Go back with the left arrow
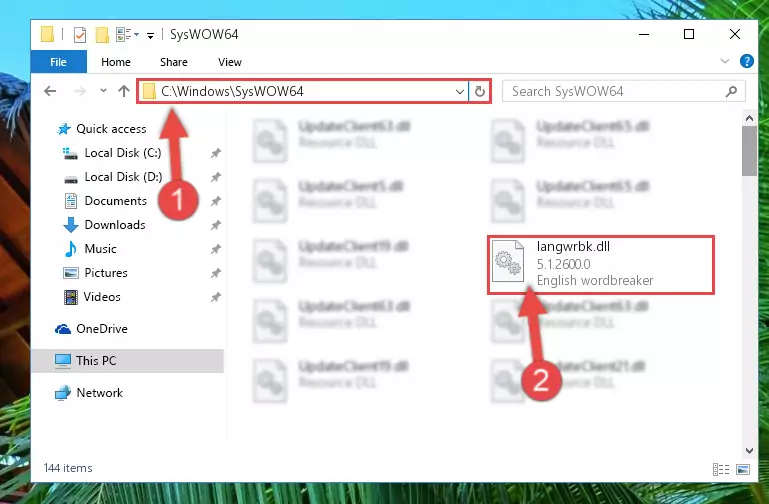The width and height of the screenshot is (769, 504). click(50, 91)
